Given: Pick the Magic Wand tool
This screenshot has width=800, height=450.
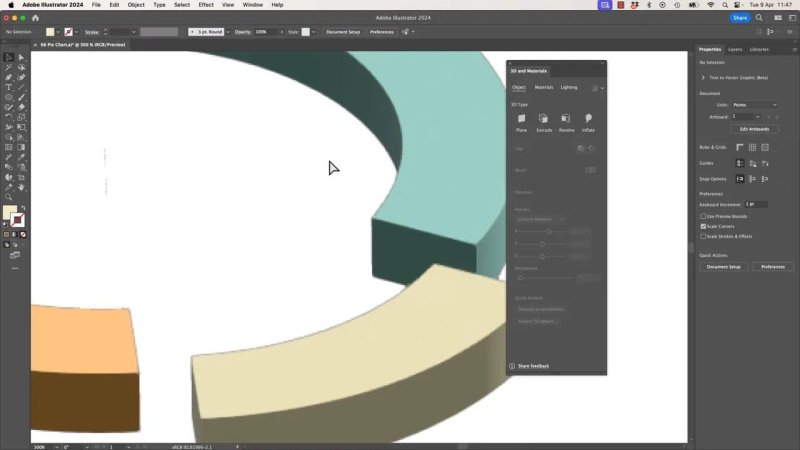Looking at the screenshot, I should tap(9, 67).
